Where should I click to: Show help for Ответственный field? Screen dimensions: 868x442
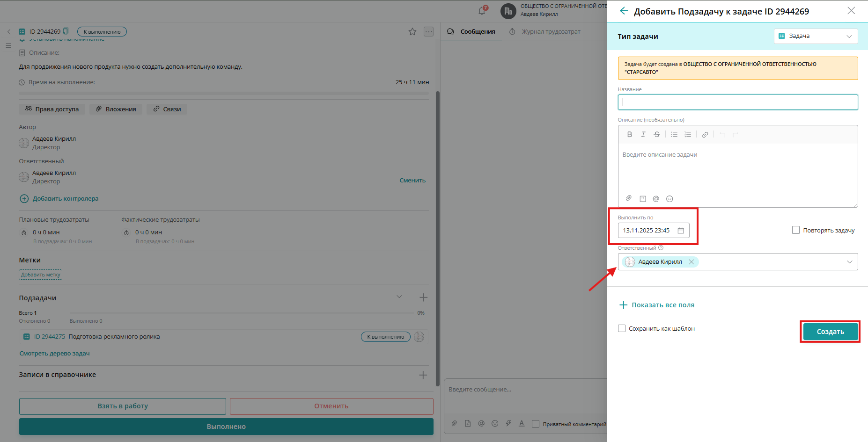[661, 248]
